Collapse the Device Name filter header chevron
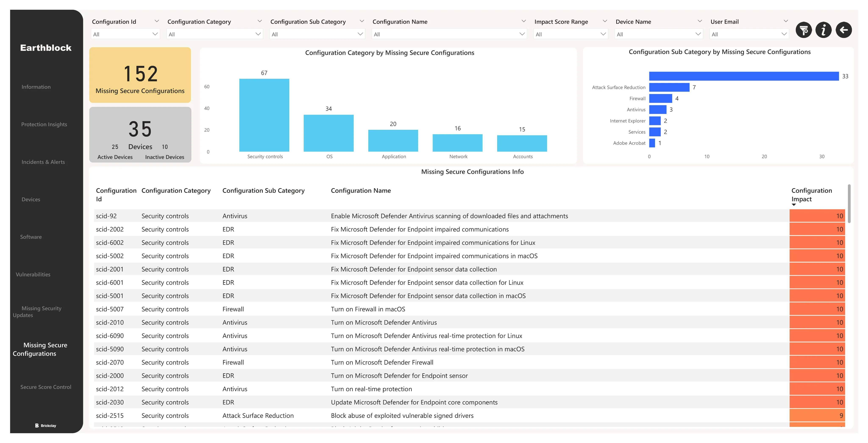 point(700,21)
